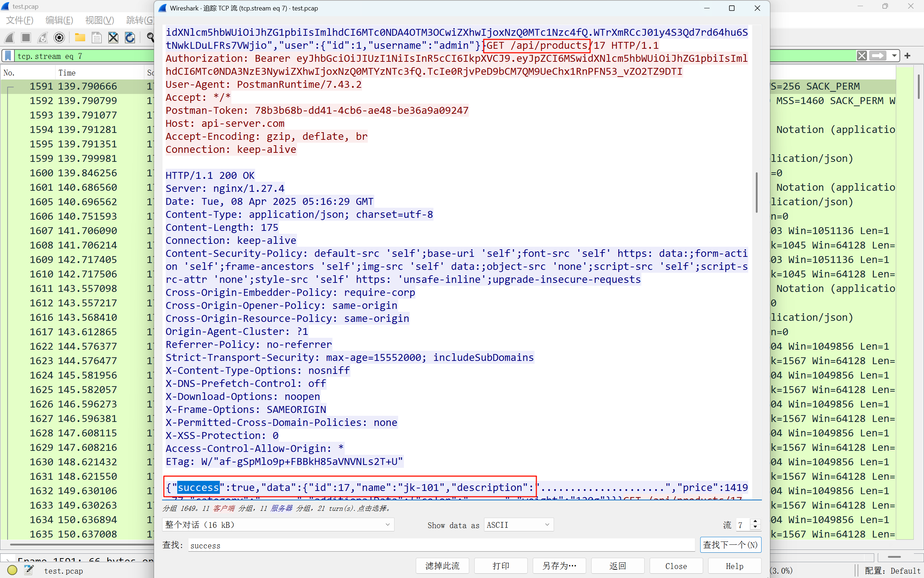Open the Show data as ASCII dropdown

point(519,525)
